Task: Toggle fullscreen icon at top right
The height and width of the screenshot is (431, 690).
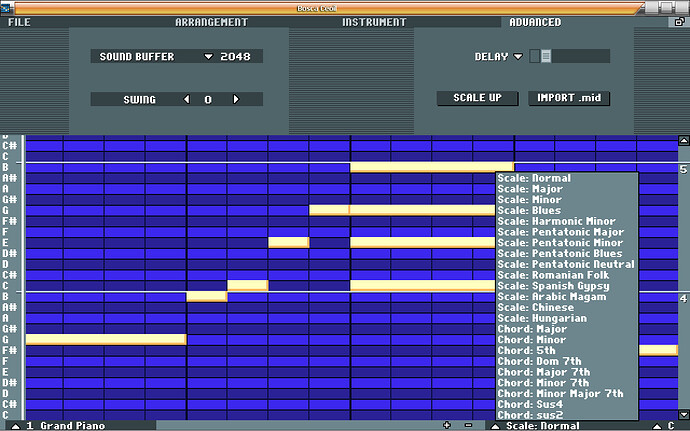Action: click(x=679, y=22)
